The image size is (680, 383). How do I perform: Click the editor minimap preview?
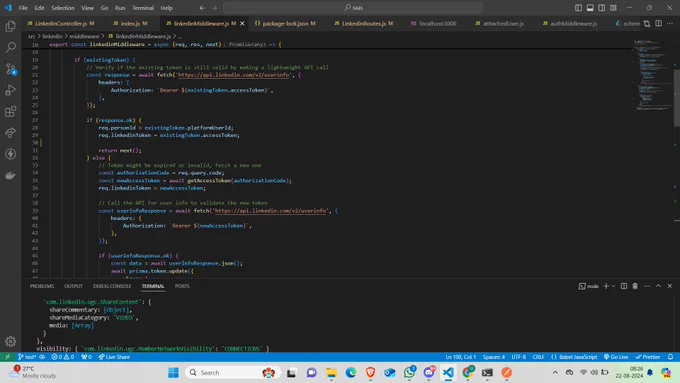coord(653,75)
